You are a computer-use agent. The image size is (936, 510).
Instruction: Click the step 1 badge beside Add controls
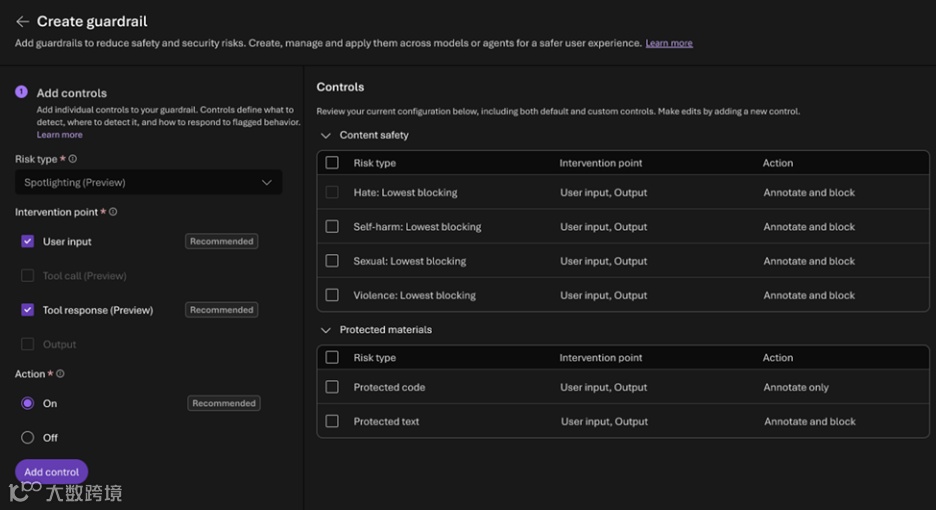pos(21,92)
